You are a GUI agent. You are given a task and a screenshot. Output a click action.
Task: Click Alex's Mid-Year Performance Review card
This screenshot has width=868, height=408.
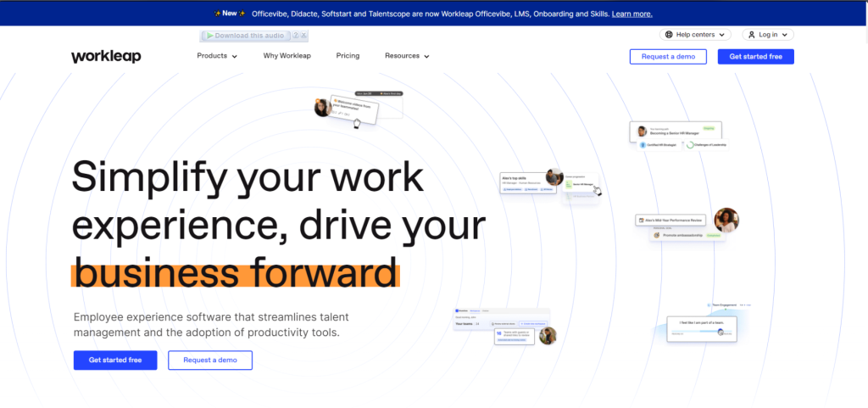[x=670, y=221]
